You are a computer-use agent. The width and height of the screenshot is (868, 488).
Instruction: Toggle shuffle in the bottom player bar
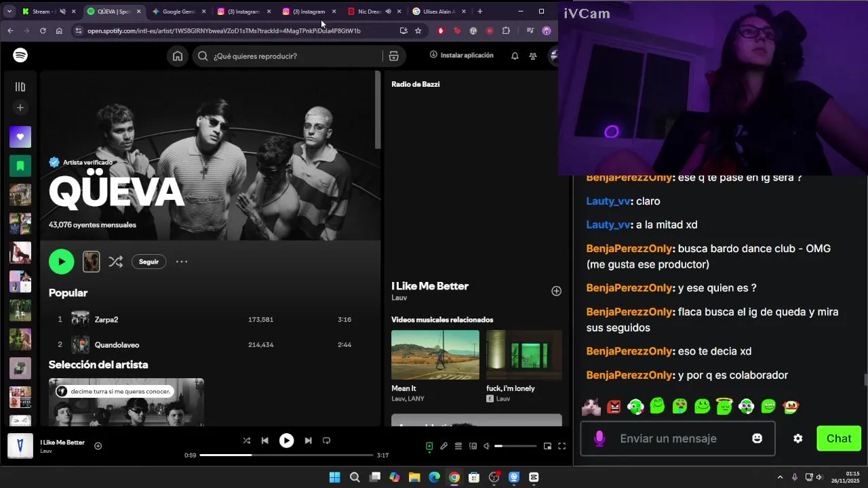[x=246, y=441]
